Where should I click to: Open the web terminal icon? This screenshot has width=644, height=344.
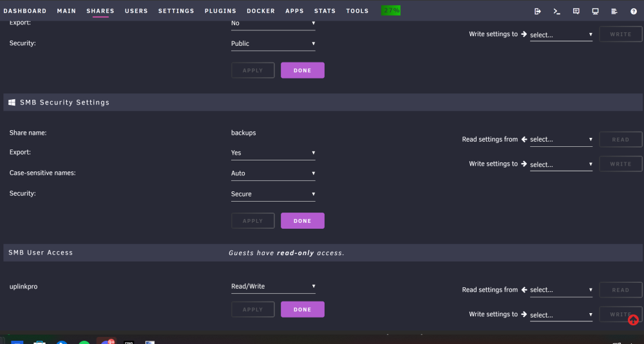click(x=557, y=12)
